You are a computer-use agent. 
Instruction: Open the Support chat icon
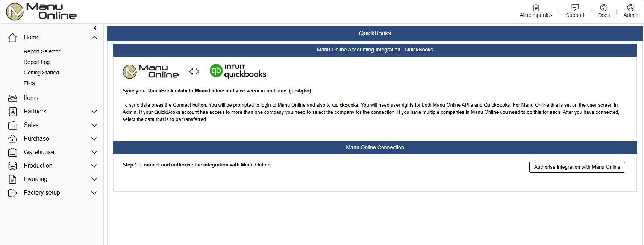coord(575,8)
